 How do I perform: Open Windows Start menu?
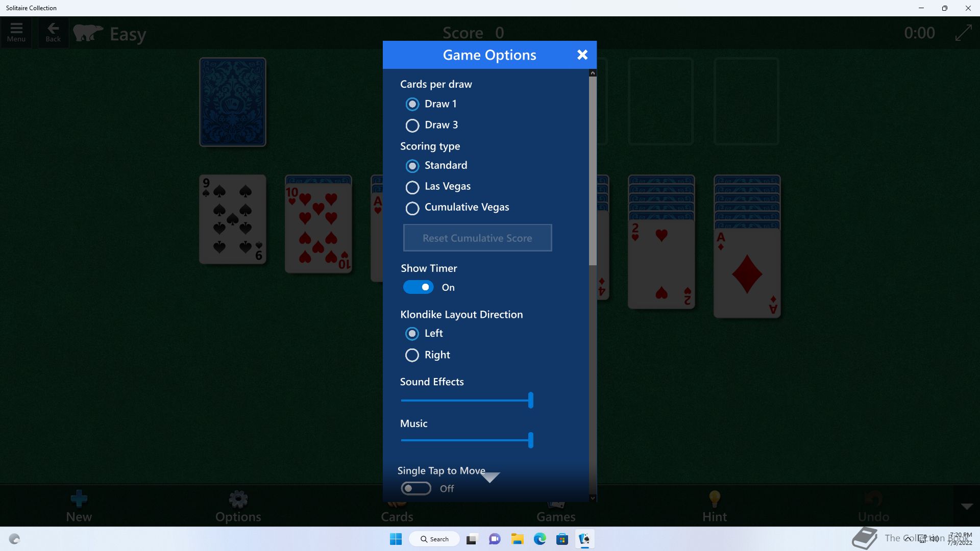tap(396, 539)
